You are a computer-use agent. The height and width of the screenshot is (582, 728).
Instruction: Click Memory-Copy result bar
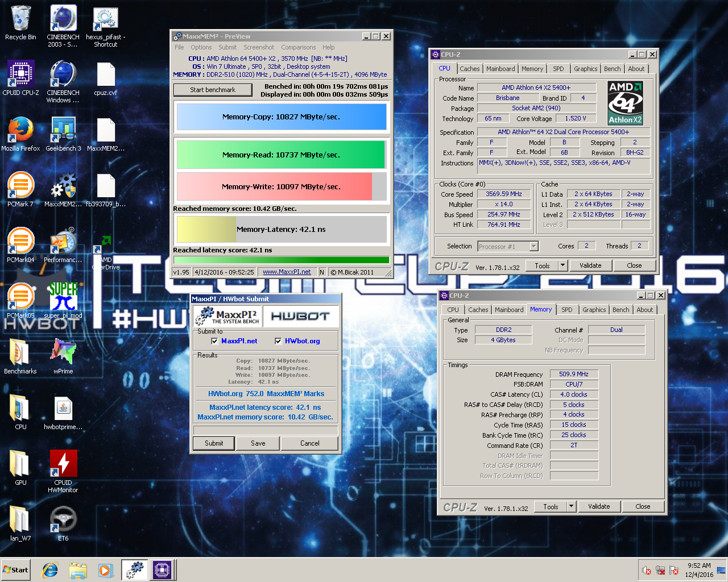click(x=282, y=117)
